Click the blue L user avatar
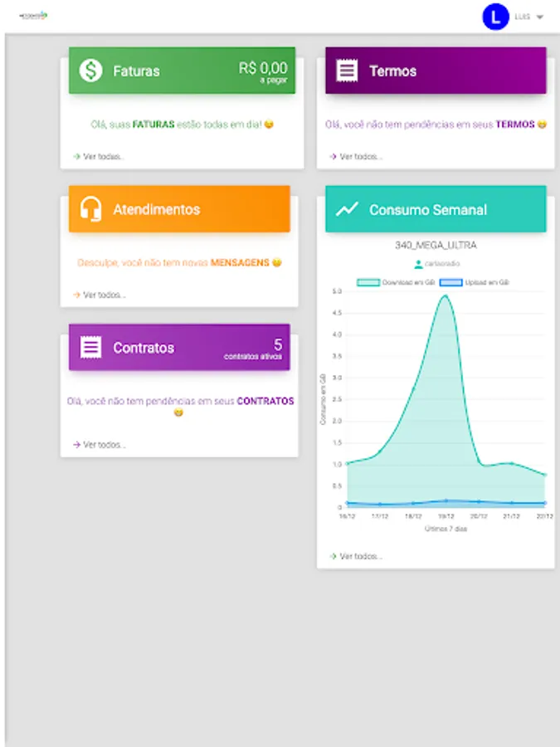The height and width of the screenshot is (747, 560). [496, 17]
